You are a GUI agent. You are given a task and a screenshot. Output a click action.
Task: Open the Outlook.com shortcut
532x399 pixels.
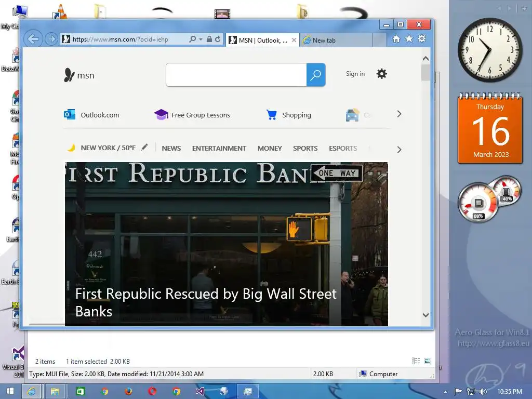pyautogui.click(x=91, y=115)
